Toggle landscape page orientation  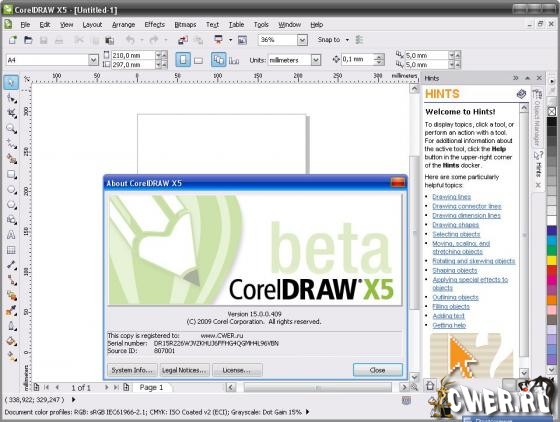click(198, 60)
